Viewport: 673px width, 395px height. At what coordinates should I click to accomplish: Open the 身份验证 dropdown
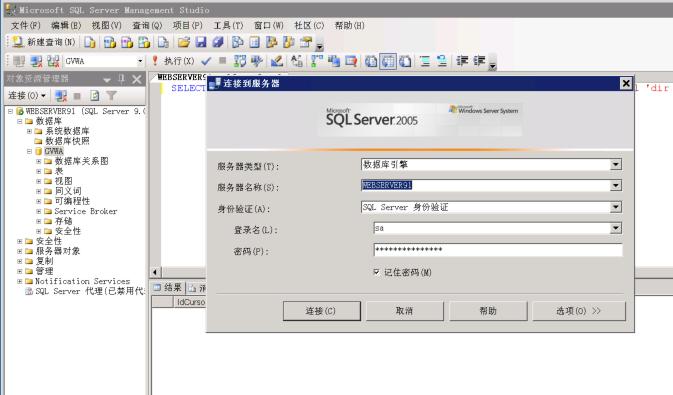coord(616,207)
